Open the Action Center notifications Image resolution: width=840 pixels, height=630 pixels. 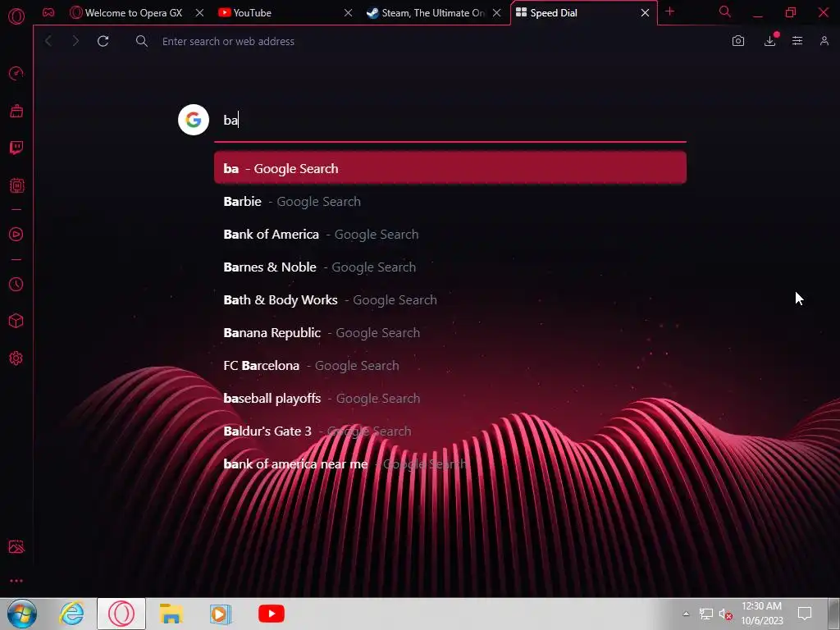[805, 614]
